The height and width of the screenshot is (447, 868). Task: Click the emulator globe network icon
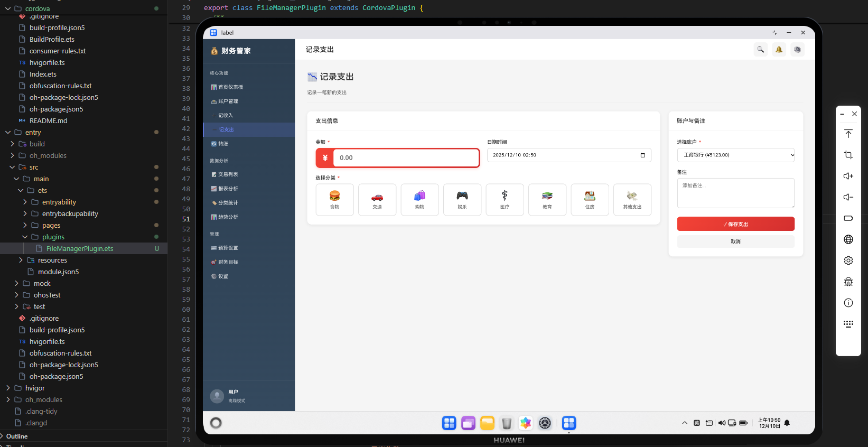tap(848, 239)
